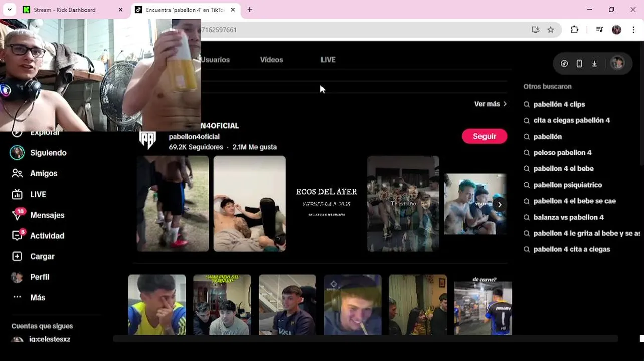The image size is (644, 361).
Task: Open yellow jersey guy video thumbnail
Action: [x=156, y=304]
